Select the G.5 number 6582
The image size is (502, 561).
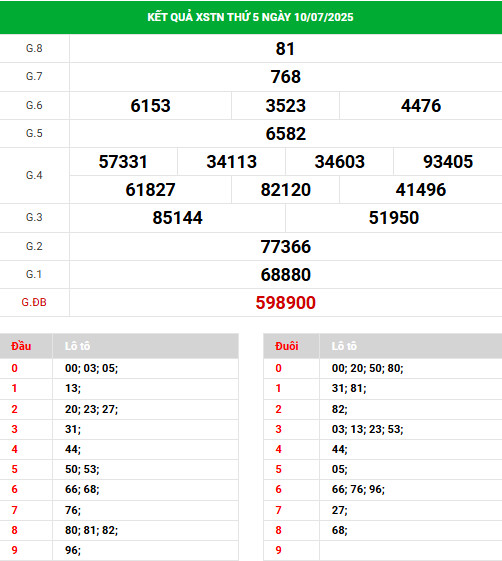click(286, 133)
